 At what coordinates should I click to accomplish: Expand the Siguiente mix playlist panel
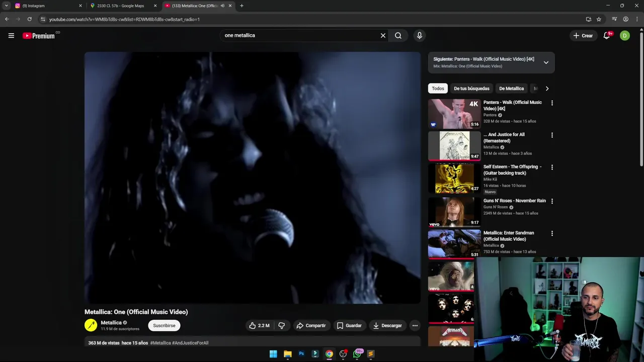546,62
